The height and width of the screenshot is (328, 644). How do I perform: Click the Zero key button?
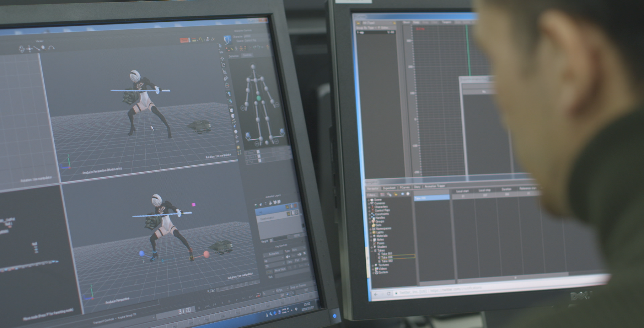(x=290, y=262)
